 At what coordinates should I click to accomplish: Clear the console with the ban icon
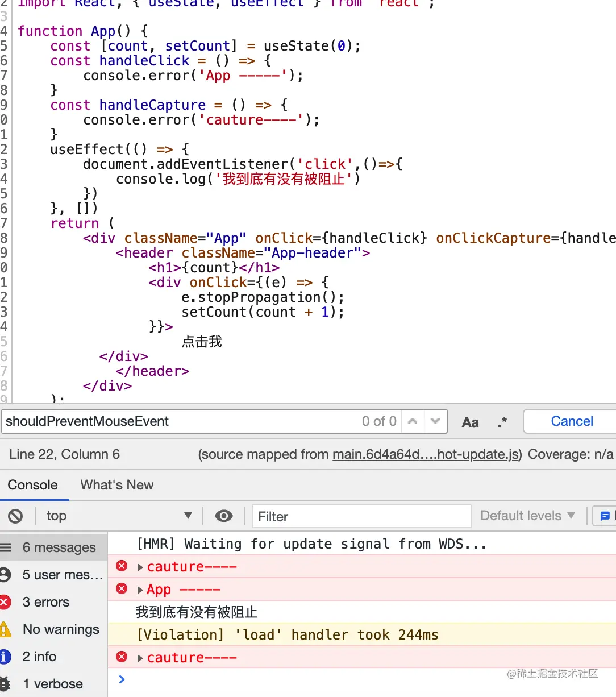[15, 516]
